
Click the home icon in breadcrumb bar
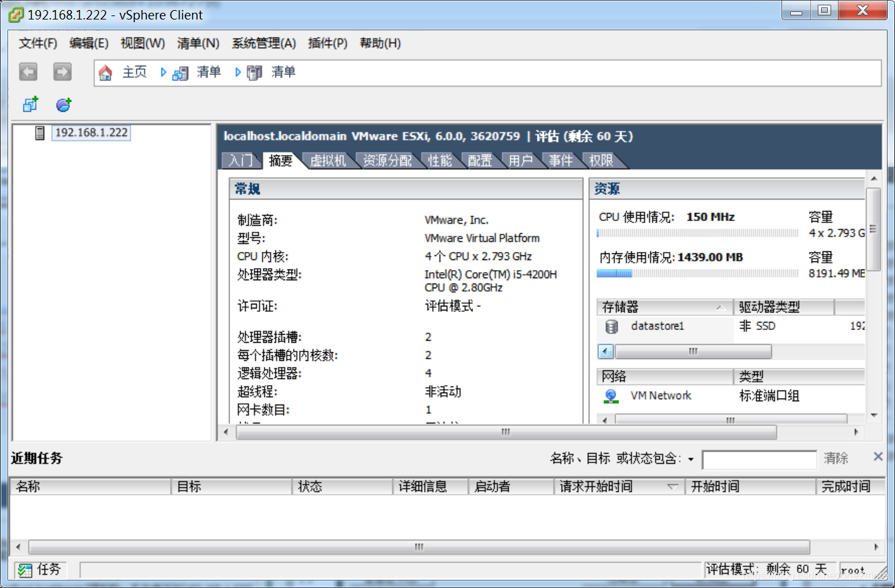[x=105, y=73]
